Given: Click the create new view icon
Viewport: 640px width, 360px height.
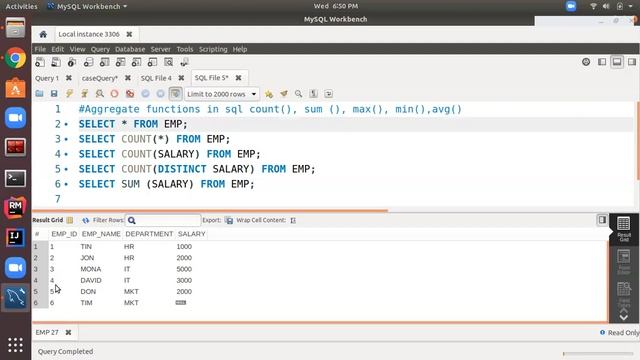Looking at the screenshot, I should (x=120, y=62).
